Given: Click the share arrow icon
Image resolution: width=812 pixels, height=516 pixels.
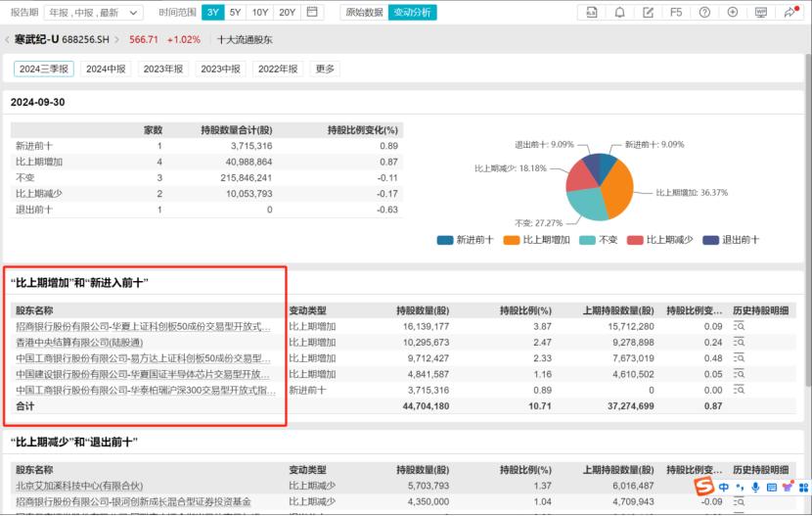Looking at the screenshot, I should click(789, 12).
